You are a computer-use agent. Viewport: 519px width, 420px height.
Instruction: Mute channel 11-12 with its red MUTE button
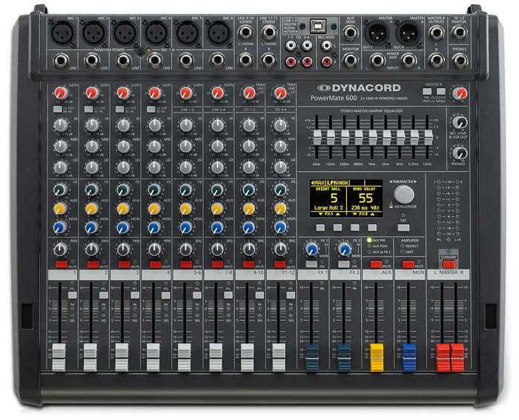280,264
